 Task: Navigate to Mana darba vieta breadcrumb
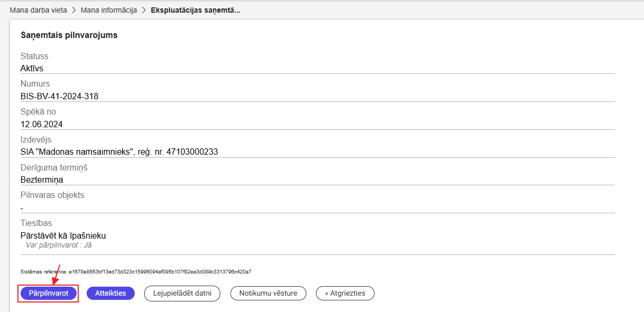tap(39, 10)
